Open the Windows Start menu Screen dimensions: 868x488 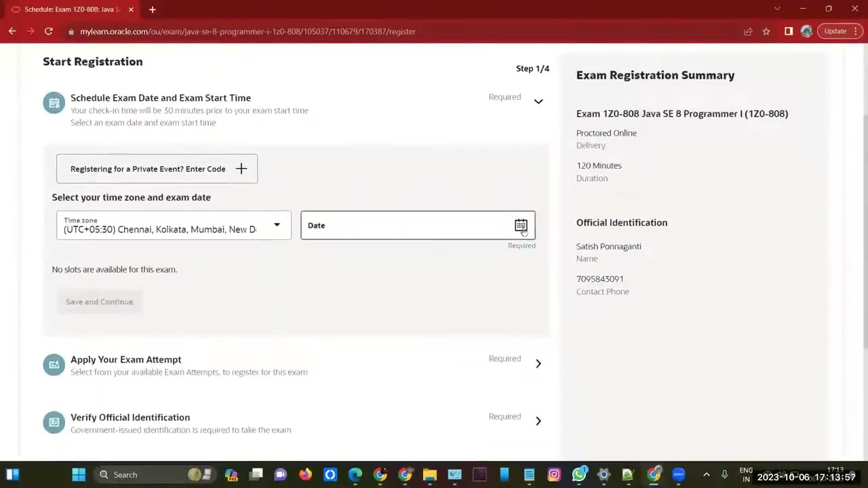79,474
